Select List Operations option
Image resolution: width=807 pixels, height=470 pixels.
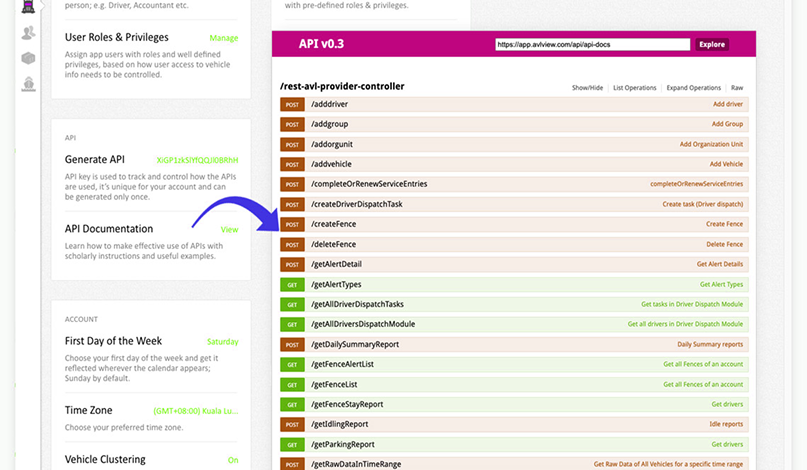[x=634, y=88]
